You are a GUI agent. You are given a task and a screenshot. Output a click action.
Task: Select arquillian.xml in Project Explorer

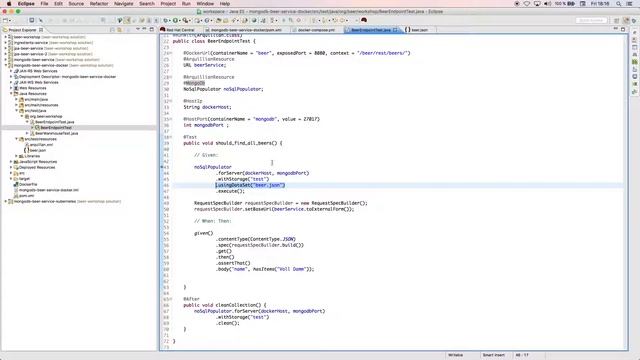point(41,145)
